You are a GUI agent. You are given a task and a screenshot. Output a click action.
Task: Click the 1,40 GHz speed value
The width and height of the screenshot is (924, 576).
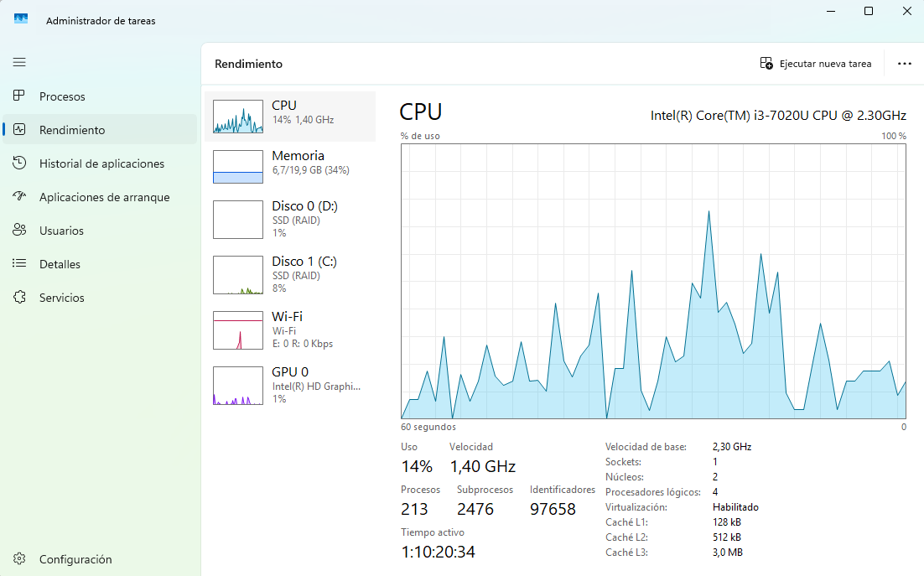tap(483, 466)
